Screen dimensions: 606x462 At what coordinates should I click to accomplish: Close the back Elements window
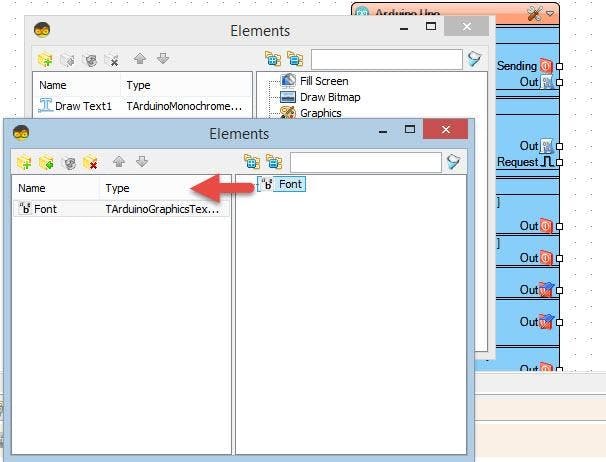(x=466, y=26)
